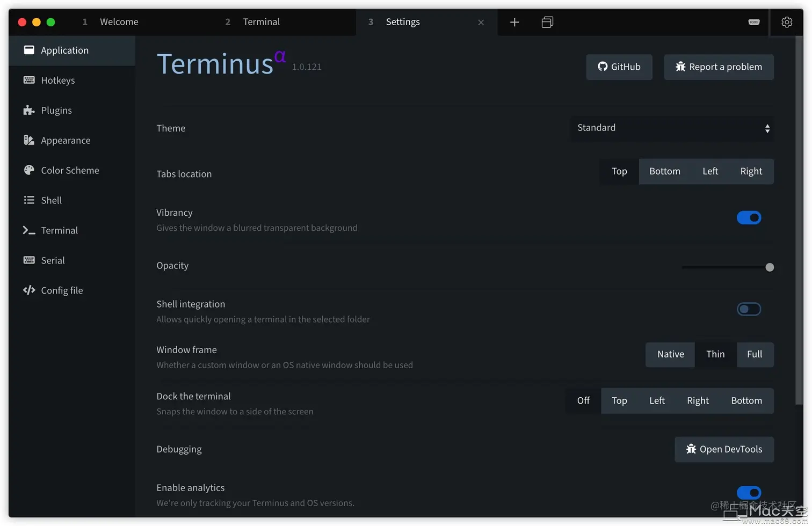
Task: Click the bug icon on Report a problem
Action: tap(680, 67)
